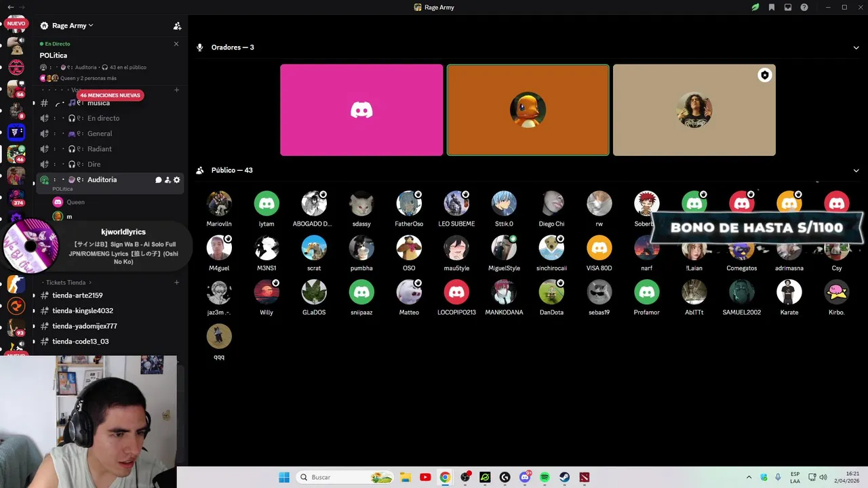The width and height of the screenshot is (868, 488).
Task: Click the bookmark icon in title bar
Action: point(772,7)
